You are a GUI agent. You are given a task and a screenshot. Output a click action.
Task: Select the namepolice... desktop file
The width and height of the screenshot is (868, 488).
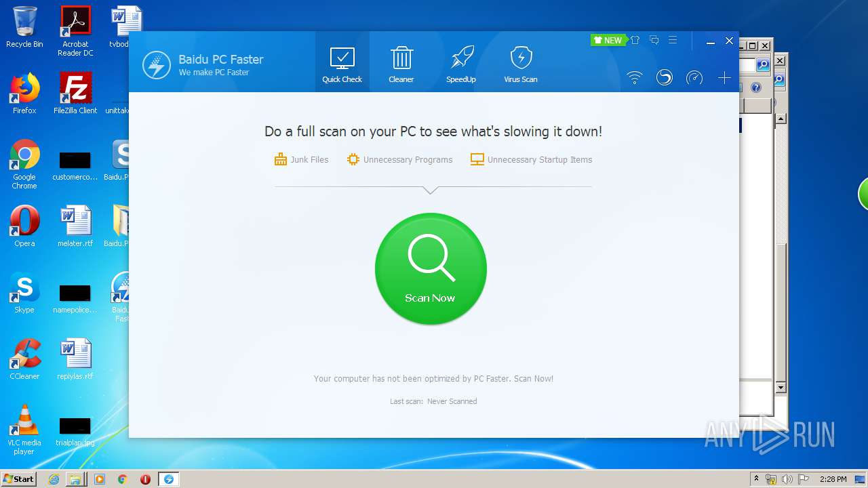pos(75,299)
